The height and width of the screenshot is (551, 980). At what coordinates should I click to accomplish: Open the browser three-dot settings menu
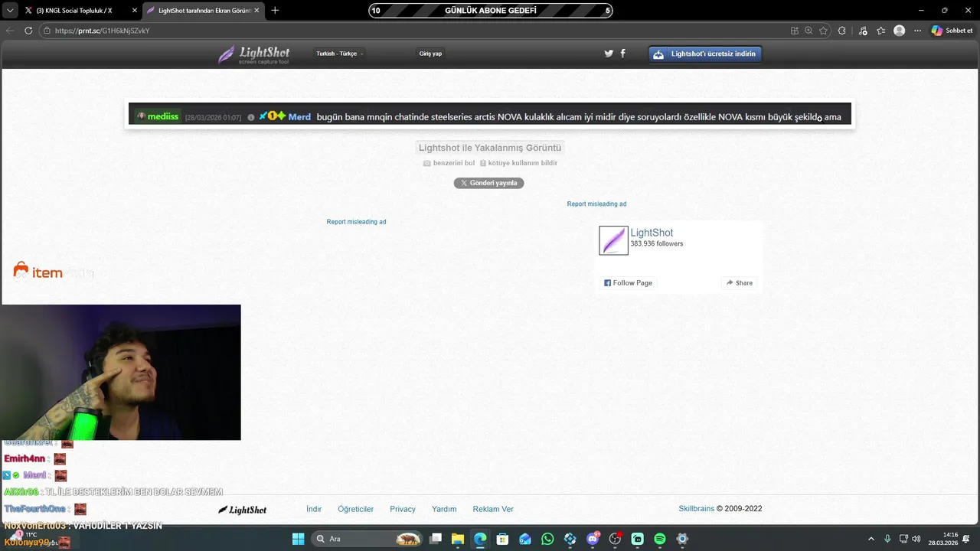point(917,31)
